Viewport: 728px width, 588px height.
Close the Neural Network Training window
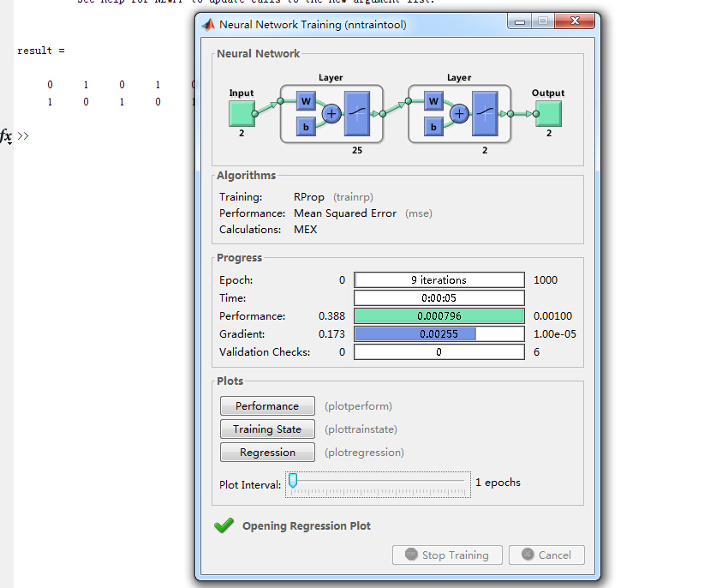pos(575,21)
